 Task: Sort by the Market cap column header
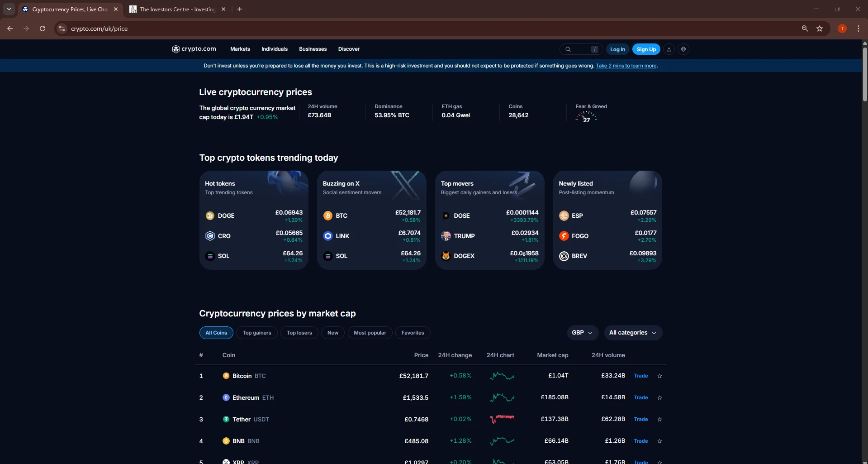552,355
